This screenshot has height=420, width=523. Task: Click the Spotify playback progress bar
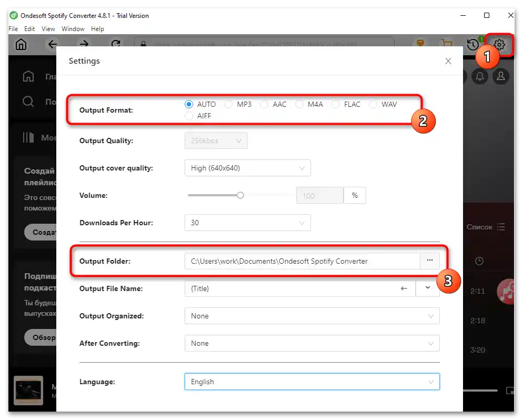click(x=480, y=391)
